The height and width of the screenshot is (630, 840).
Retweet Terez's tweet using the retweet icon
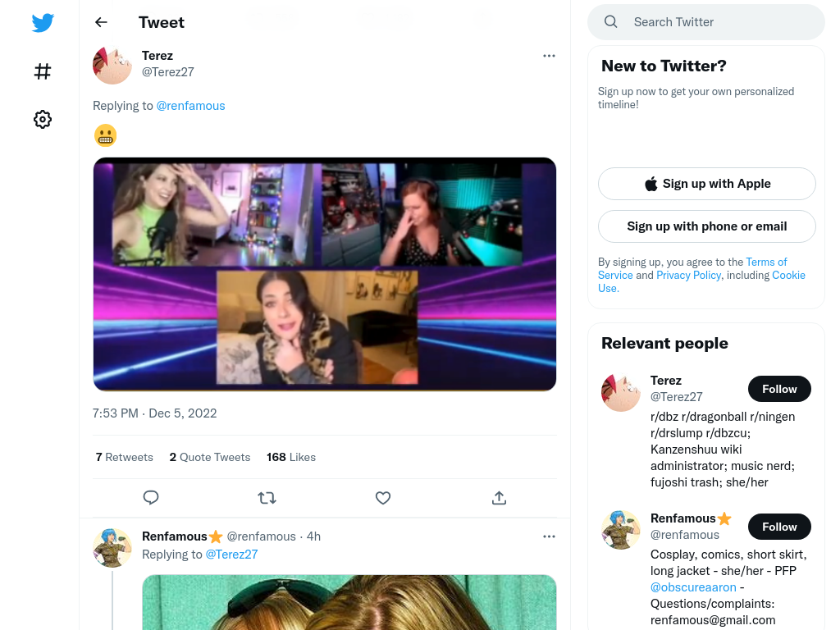click(x=267, y=498)
